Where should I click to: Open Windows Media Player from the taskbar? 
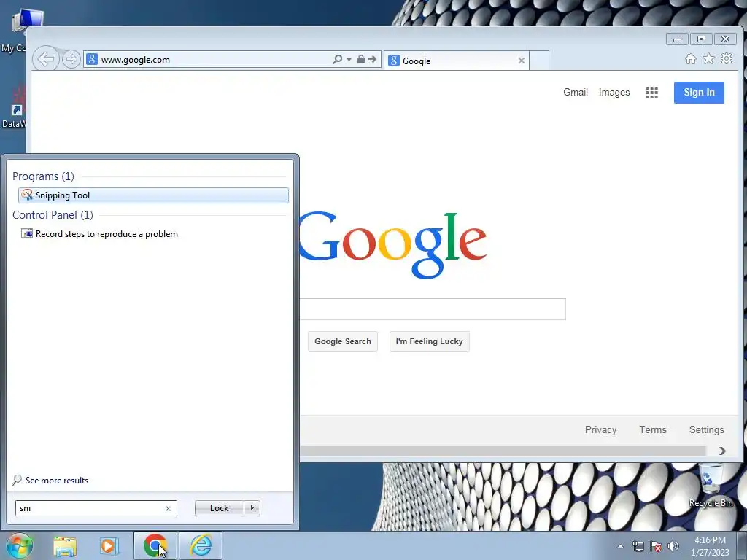tap(109, 546)
